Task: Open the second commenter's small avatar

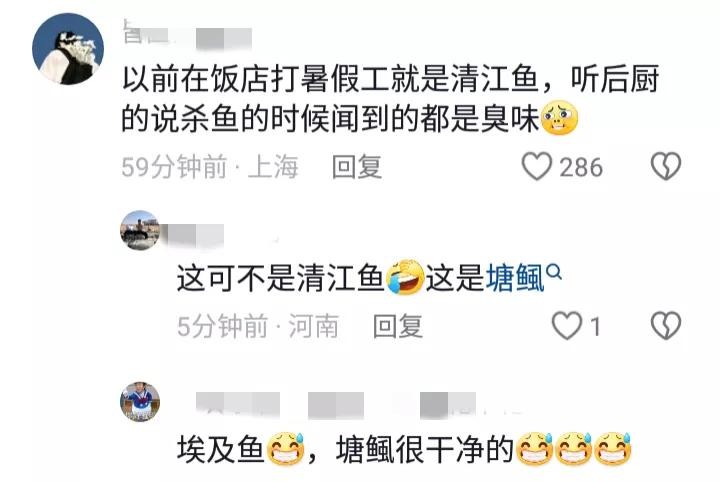Action: point(140,230)
